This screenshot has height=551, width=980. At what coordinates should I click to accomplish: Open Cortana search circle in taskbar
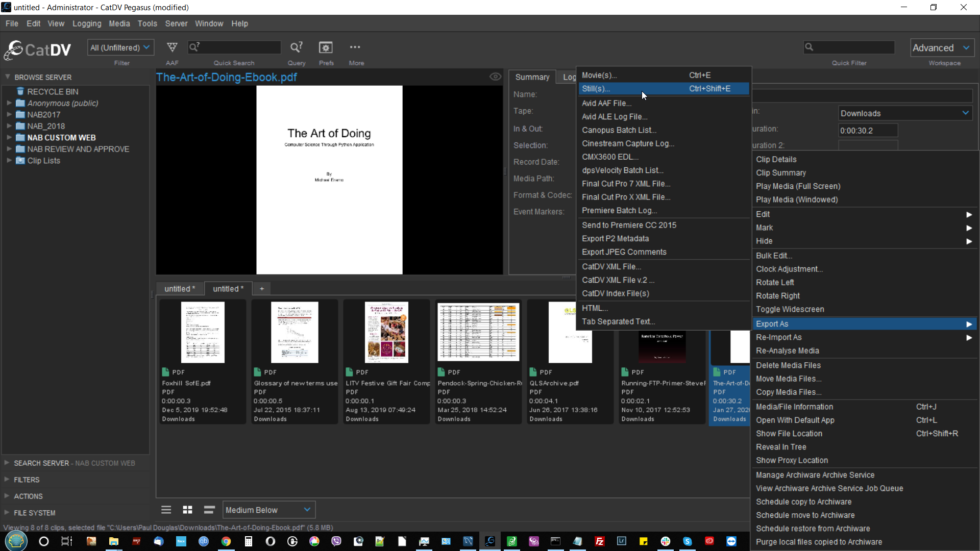44,541
